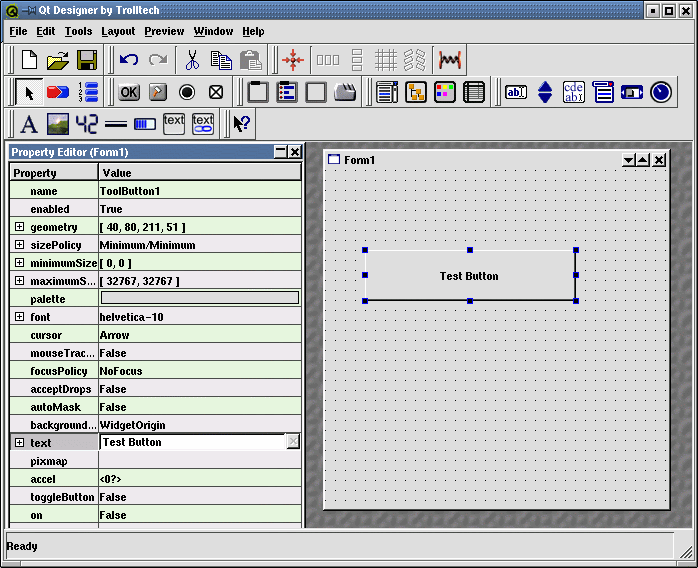The width and height of the screenshot is (698, 568).
Task: Pick the Frame widget tool
Action: (x=316, y=93)
